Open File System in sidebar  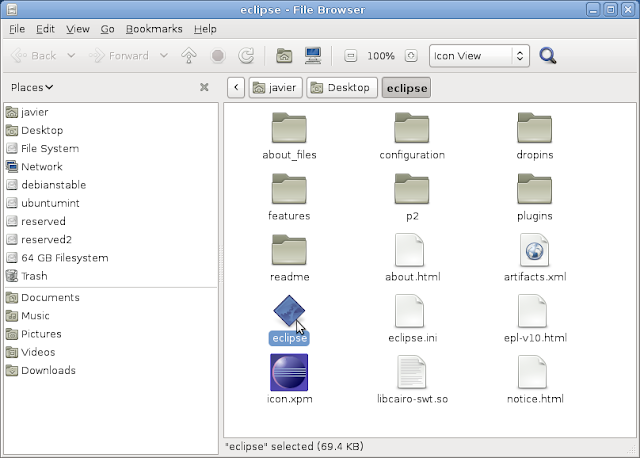[110, 149]
